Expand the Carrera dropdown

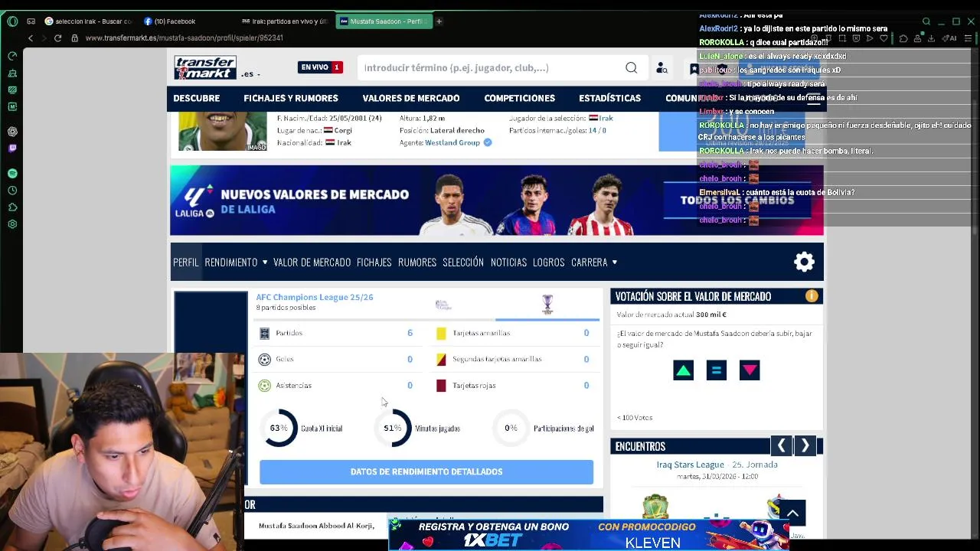tap(594, 262)
